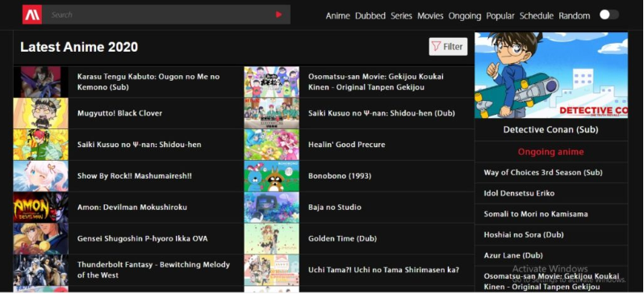Screen dimensions: 644x294
Task: Open the Series menu item
Action: click(401, 16)
